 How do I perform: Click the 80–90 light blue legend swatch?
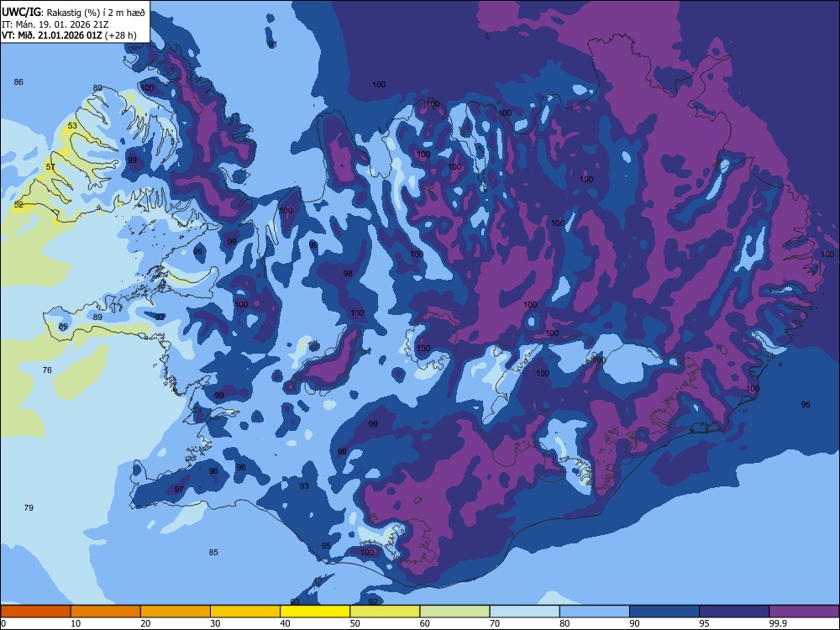[595, 612]
